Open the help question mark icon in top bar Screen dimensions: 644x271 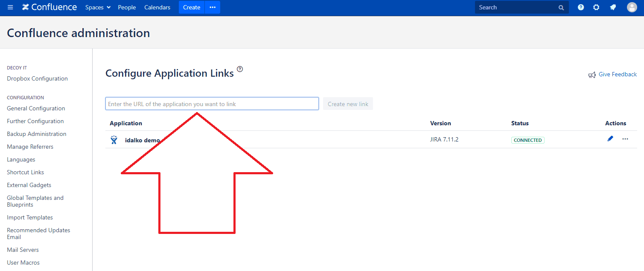(580, 7)
